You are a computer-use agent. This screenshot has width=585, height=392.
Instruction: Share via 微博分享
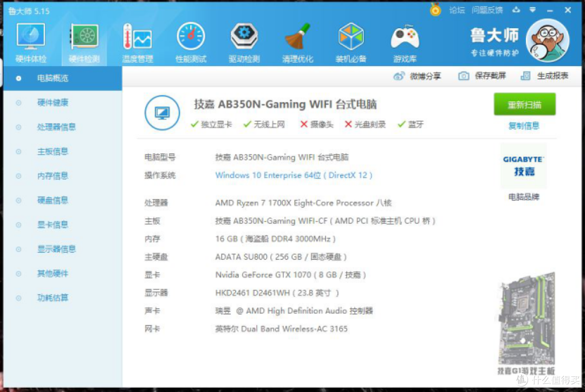(417, 76)
